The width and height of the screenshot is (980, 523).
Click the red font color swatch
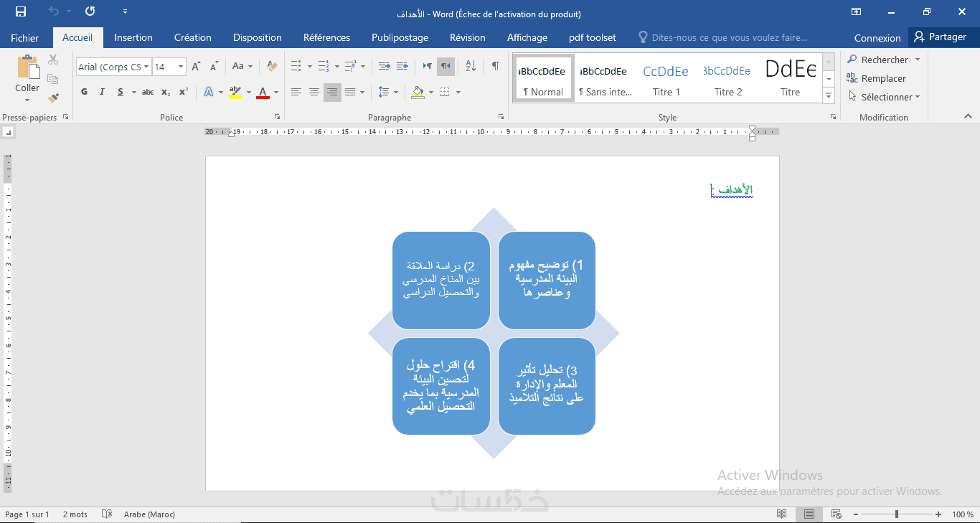[x=263, y=92]
